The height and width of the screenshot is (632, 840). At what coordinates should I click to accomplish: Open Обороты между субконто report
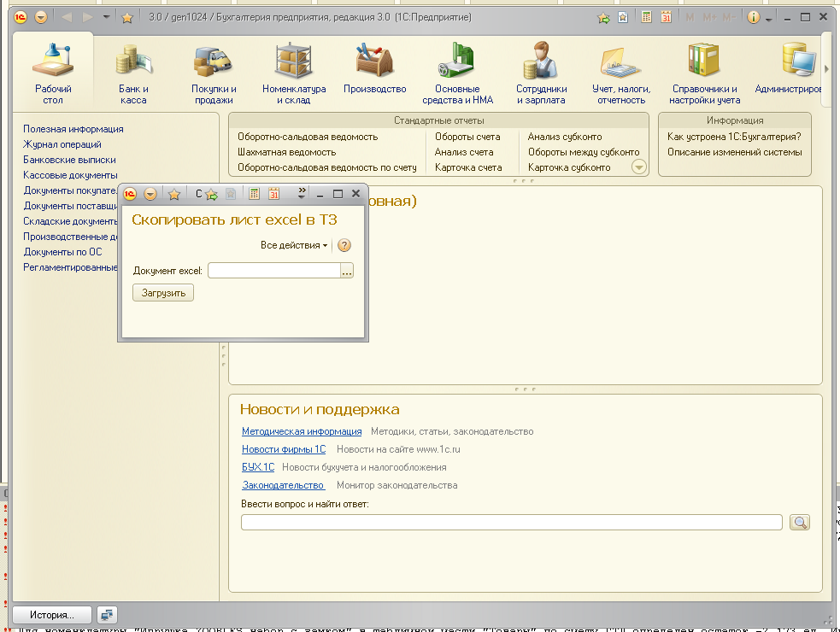click(584, 152)
